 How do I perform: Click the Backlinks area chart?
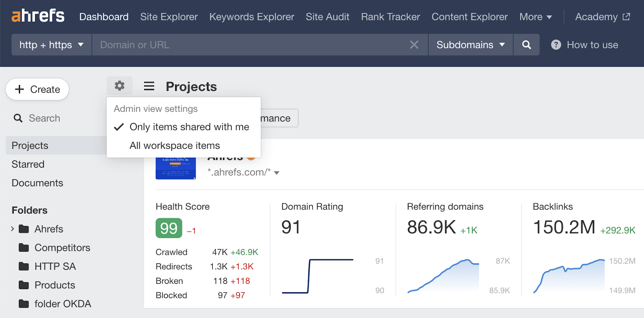point(569,276)
